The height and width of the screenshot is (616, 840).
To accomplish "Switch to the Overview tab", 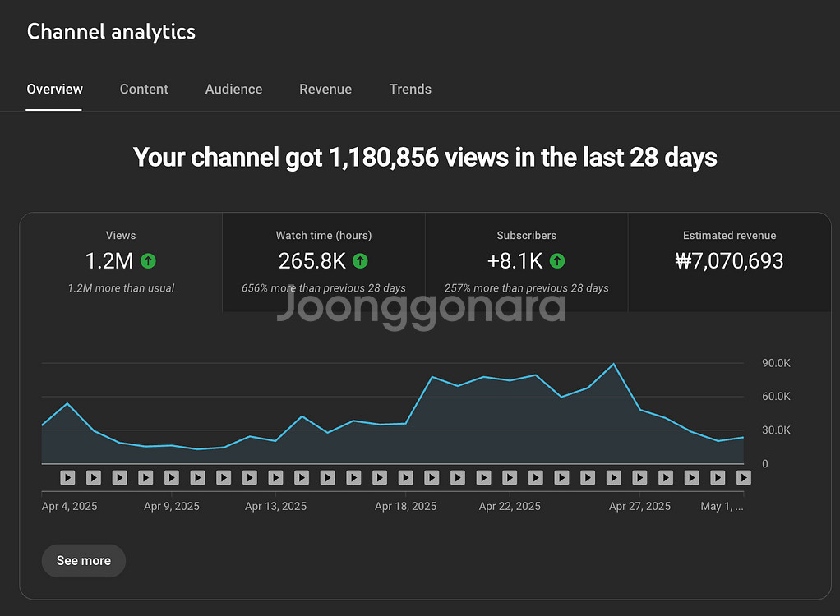I will pyautogui.click(x=54, y=89).
